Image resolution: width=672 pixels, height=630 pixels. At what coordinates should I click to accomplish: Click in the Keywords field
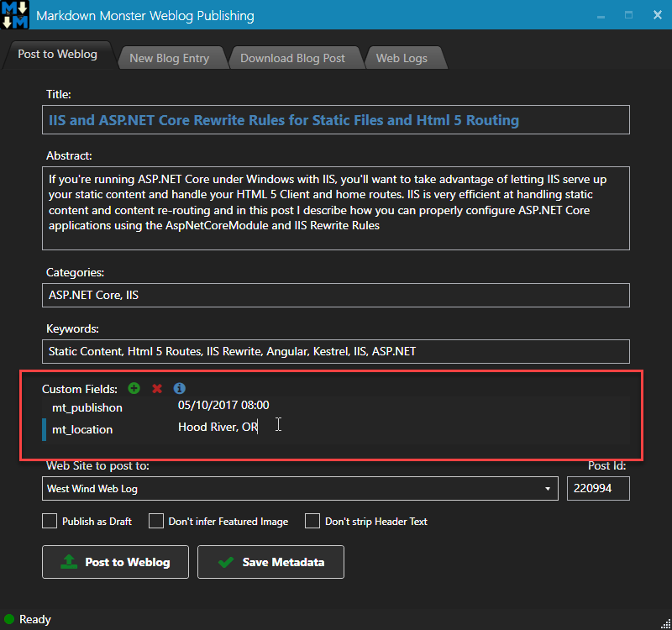(x=335, y=351)
